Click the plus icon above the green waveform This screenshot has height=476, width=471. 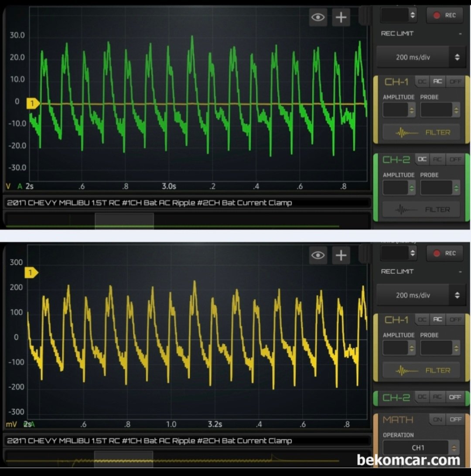click(341, 17)
